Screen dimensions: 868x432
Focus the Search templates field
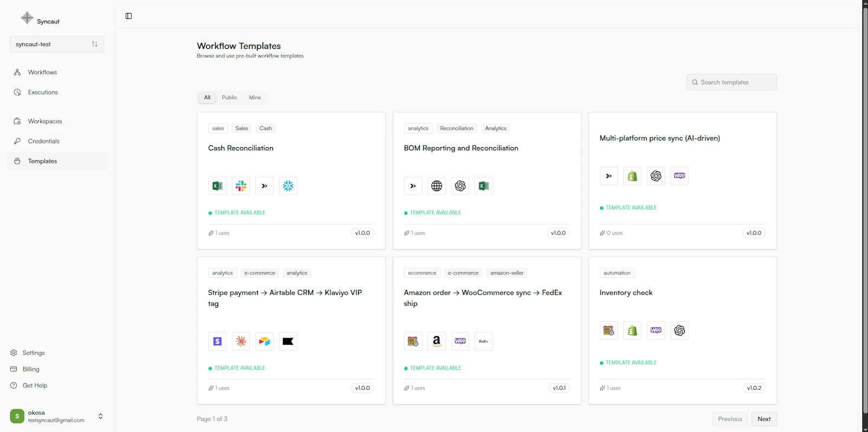731,82
